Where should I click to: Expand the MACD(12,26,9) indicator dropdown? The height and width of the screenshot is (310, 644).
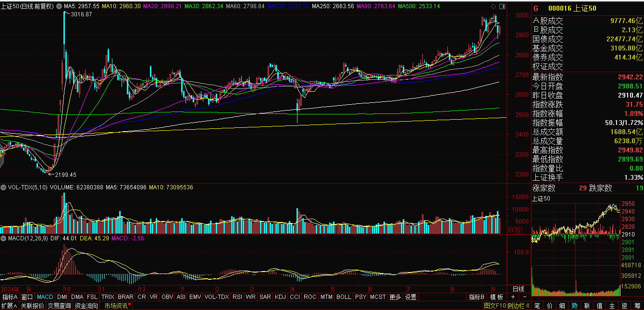pyautogui.click(x=4, y=238)
